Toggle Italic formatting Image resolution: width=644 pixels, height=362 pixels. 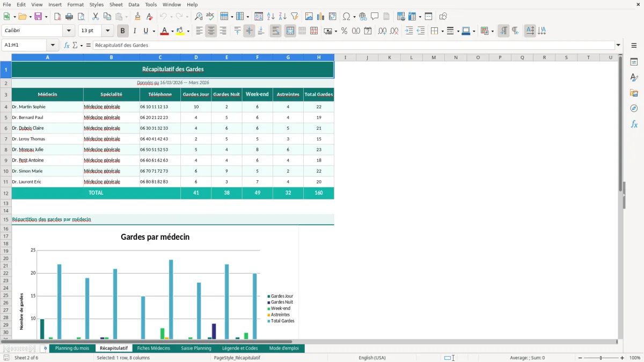(x=134, y=31)
